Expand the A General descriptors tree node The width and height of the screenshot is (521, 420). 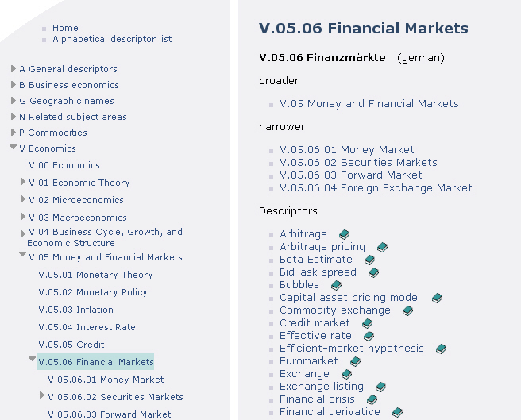pyautogui.click(x=14, y=69)
